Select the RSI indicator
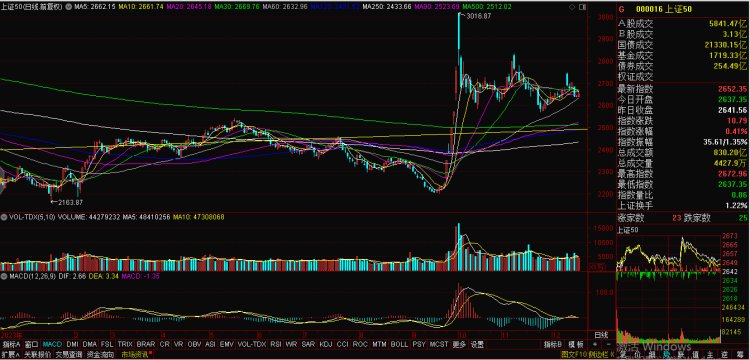750x360 pixels. (x=276, y=344)
